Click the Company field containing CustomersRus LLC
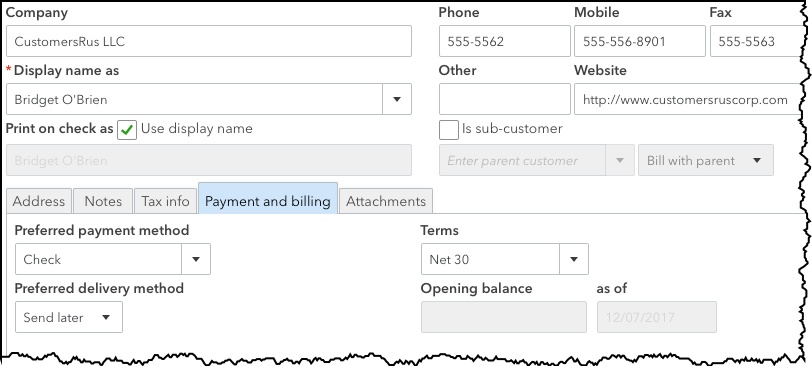This screenshot has width=812, height=366. click(209, 41)
